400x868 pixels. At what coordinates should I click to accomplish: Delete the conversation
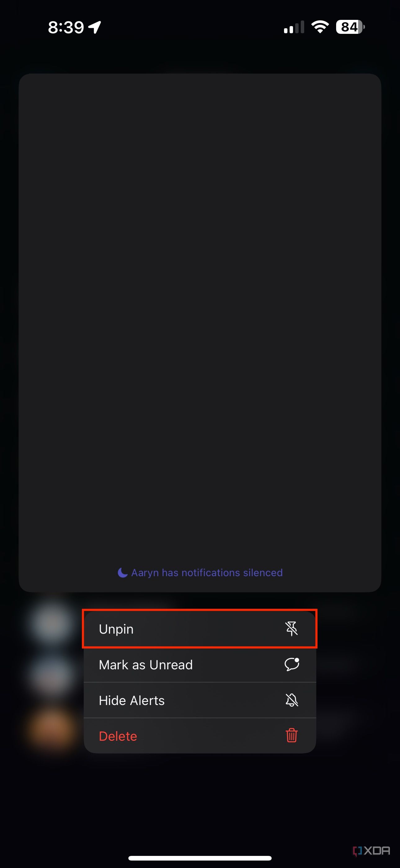(x=200, y=736)
